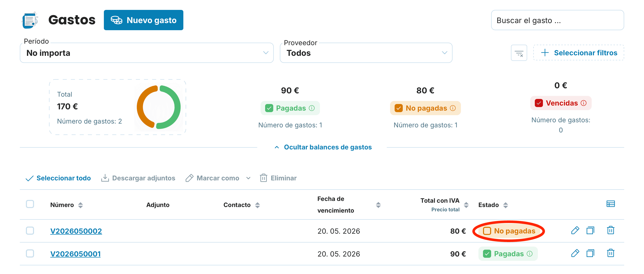Sort table by Número column
Viewport: 644px width, 274px height.
(80, 205)
